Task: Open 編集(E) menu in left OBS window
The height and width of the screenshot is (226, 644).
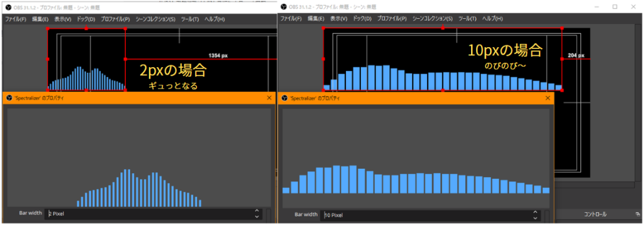Action: pyautogui.click(x=40, y=19)
